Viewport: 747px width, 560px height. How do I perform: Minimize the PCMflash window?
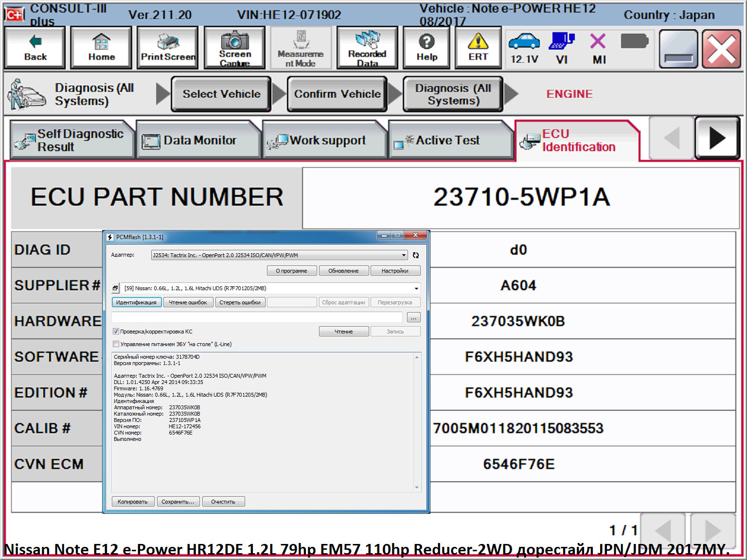click(384, 235)
